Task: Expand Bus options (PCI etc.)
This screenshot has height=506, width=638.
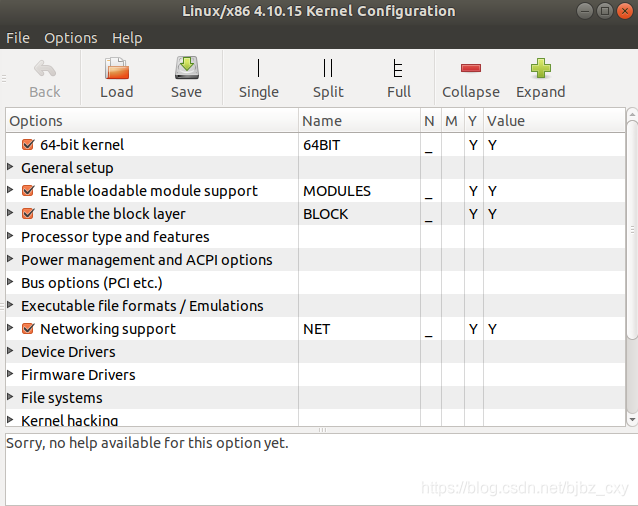Action: pos(11,281)
